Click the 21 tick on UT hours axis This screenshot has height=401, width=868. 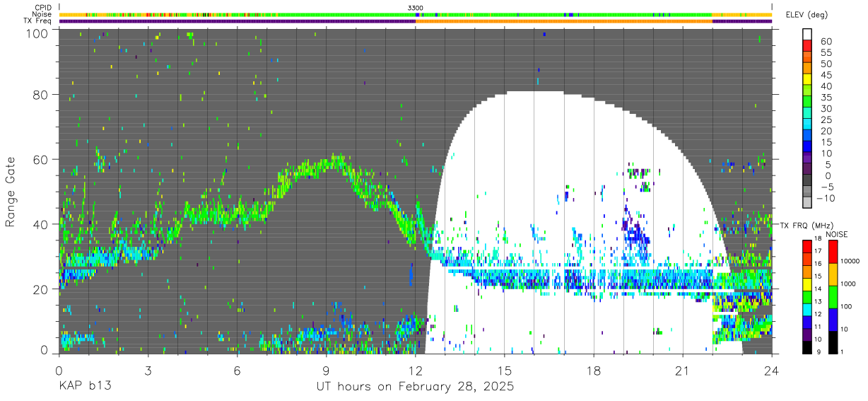[683, 369]
